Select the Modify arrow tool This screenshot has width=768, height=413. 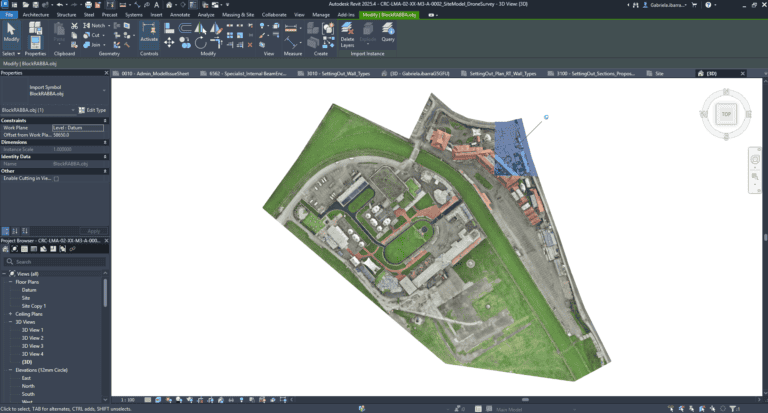[11, 33]
